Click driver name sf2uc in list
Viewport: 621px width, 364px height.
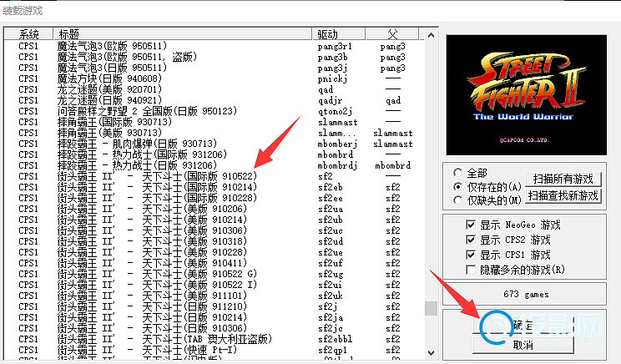click(331, 230)
